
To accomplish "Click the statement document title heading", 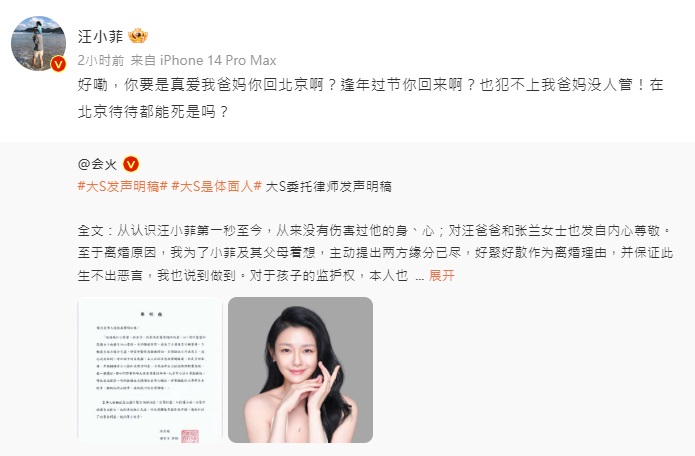I will (x=151, y=314).
